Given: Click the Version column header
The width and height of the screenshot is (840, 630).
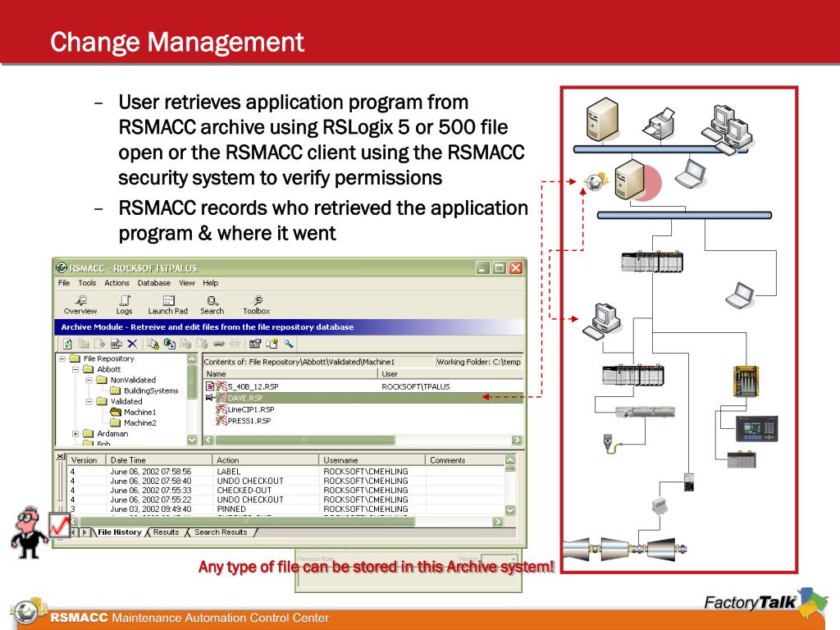Looking at the screenshot, I should tap(85, 460).
